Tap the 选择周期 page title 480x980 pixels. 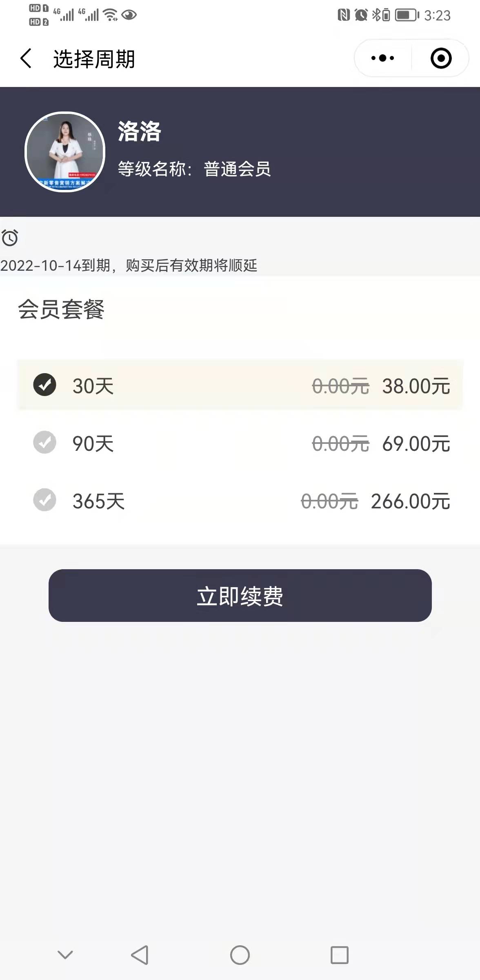pyautogui.click(x=94, y=59)
